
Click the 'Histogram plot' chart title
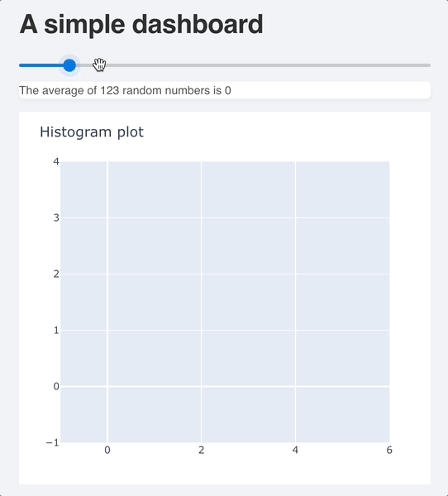[92, 132]
